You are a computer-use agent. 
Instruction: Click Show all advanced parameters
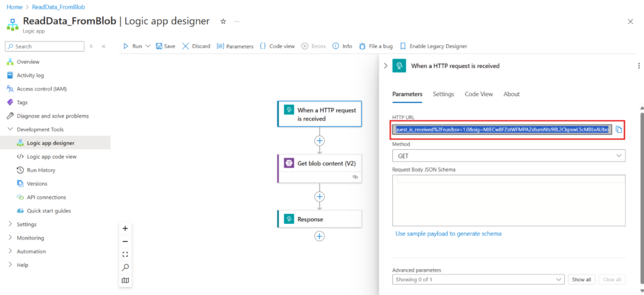581,279
